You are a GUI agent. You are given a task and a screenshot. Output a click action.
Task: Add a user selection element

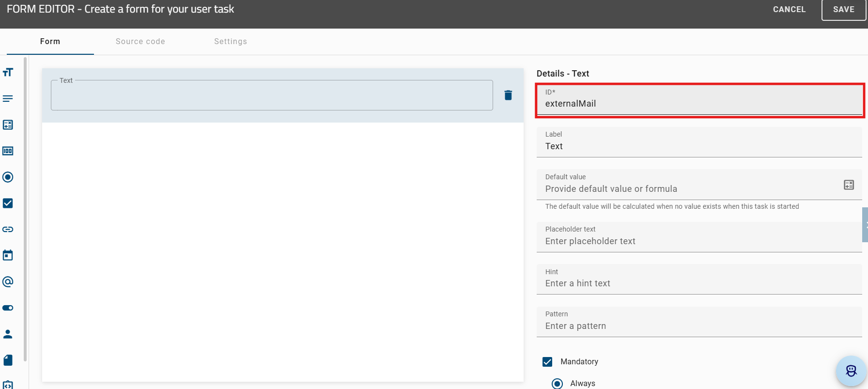pyautogui.click(x=8, y=334)
